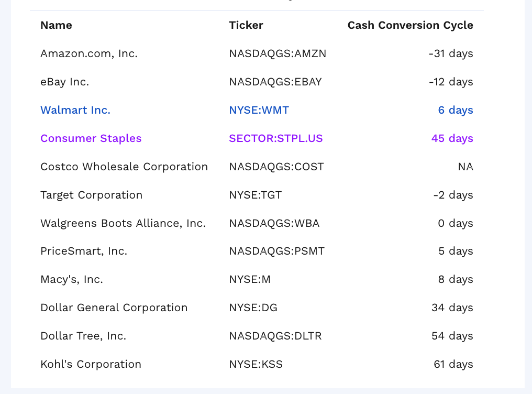Click the NASDAQGS:DLTR ticker
This screenshot has height=394, width=532.
pos(275,336)
